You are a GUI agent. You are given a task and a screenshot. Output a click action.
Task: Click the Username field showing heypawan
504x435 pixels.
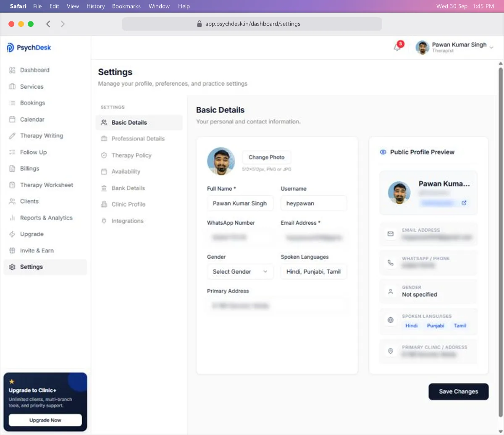314,203
